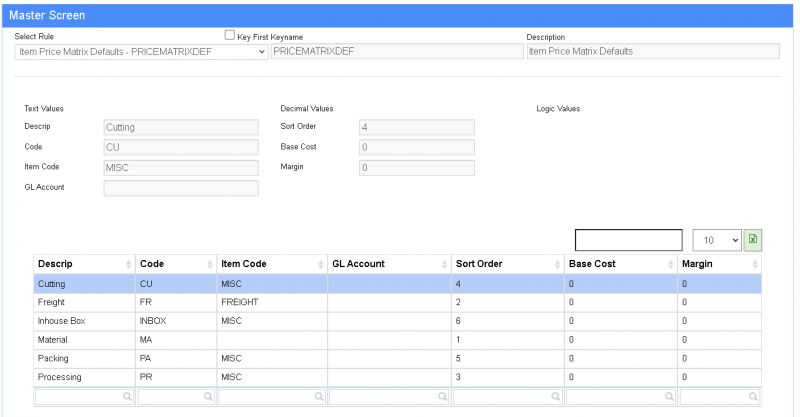
Task: Click the Sort Order column filter field
Action: click(506, 397)
